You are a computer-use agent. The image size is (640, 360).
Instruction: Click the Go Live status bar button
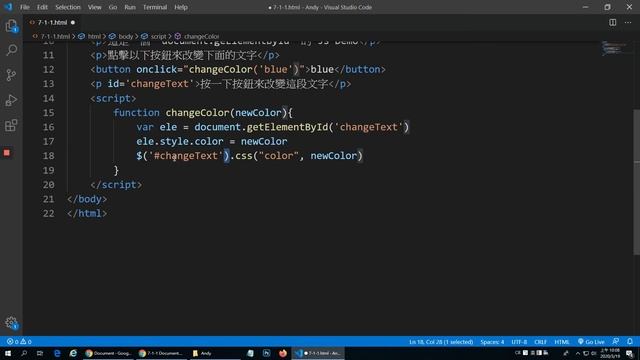[591, 342]
